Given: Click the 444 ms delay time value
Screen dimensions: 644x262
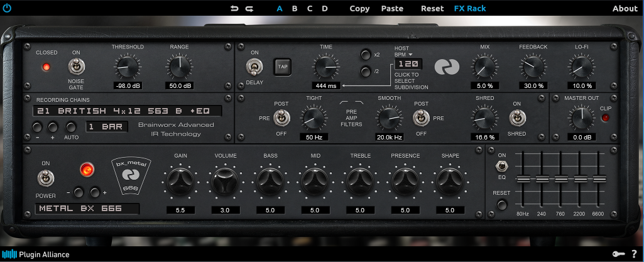Looking at the screenshot, I should (x=326, y=85).
